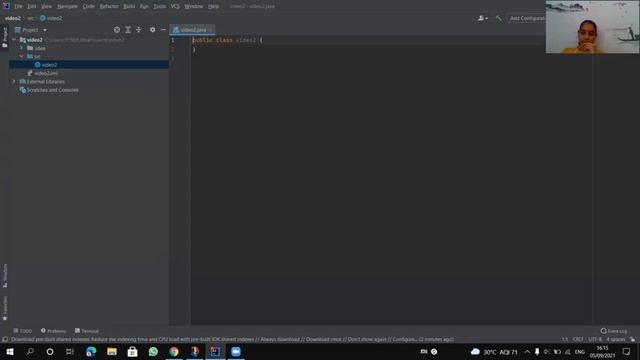Image resolution: width=640 pixels, height=360 pixels.
Task: Click the Expand All icon in Project panel
Action: pyautogui.click(x=128, y=30)
